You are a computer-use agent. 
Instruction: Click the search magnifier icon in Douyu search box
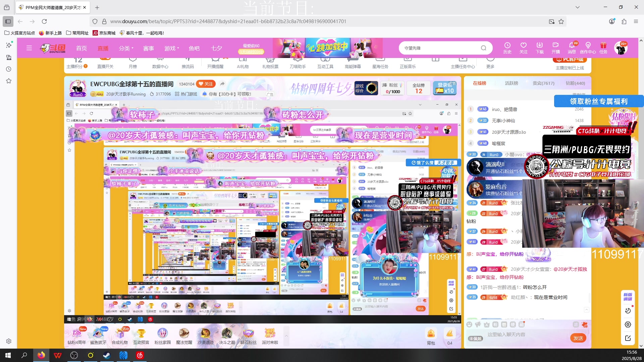coord(484,48)
